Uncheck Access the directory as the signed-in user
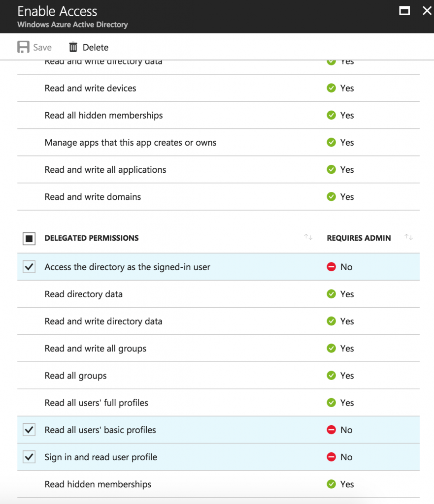 point(29,267)
